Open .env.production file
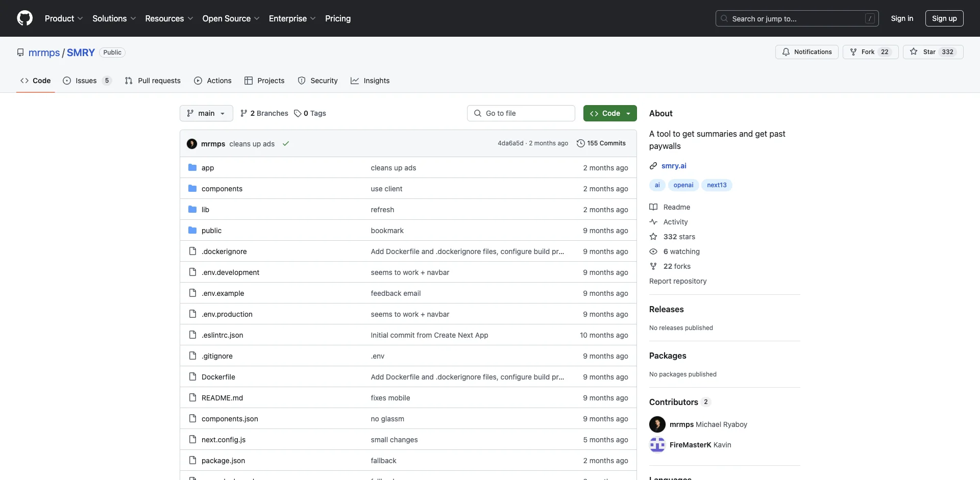 tap(227, 314)
